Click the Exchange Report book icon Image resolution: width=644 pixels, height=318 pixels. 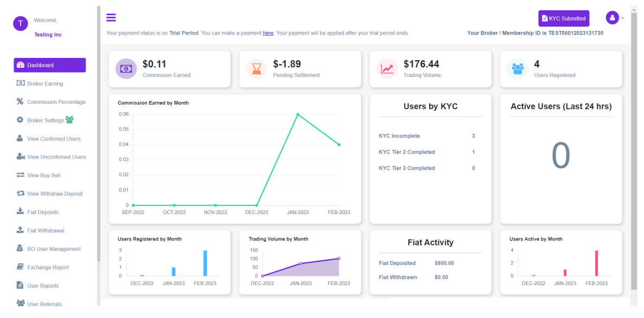pos(20,267)
